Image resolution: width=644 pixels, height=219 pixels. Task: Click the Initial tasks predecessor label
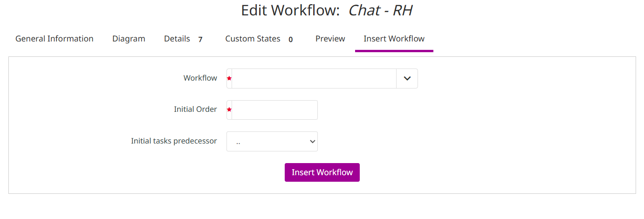[174, 141]
